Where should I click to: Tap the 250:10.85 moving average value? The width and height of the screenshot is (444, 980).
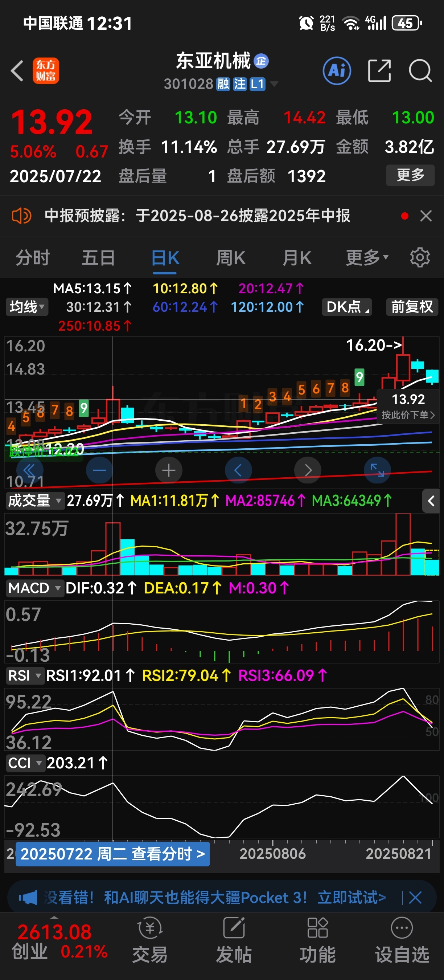pyautogui.click(x=95, y=326)
